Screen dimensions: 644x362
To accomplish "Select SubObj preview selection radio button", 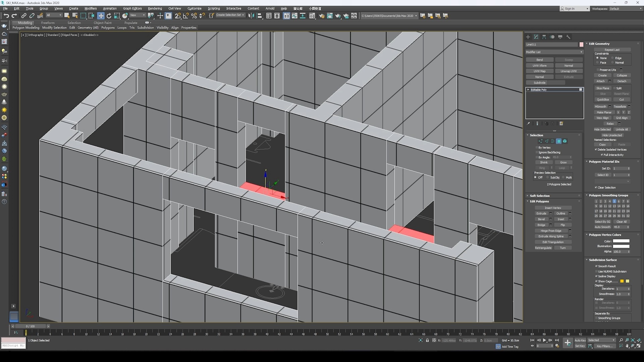I will coord(547,177).
